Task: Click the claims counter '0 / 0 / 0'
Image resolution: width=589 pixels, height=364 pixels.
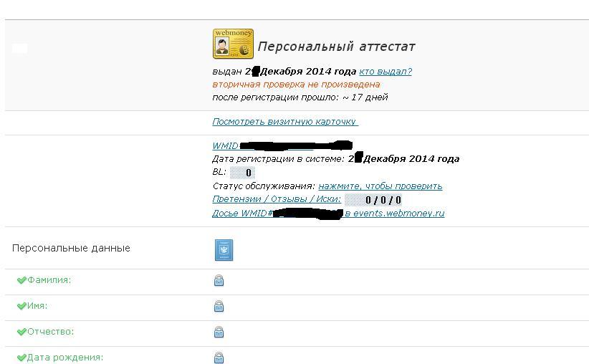Action: point(374,200)
